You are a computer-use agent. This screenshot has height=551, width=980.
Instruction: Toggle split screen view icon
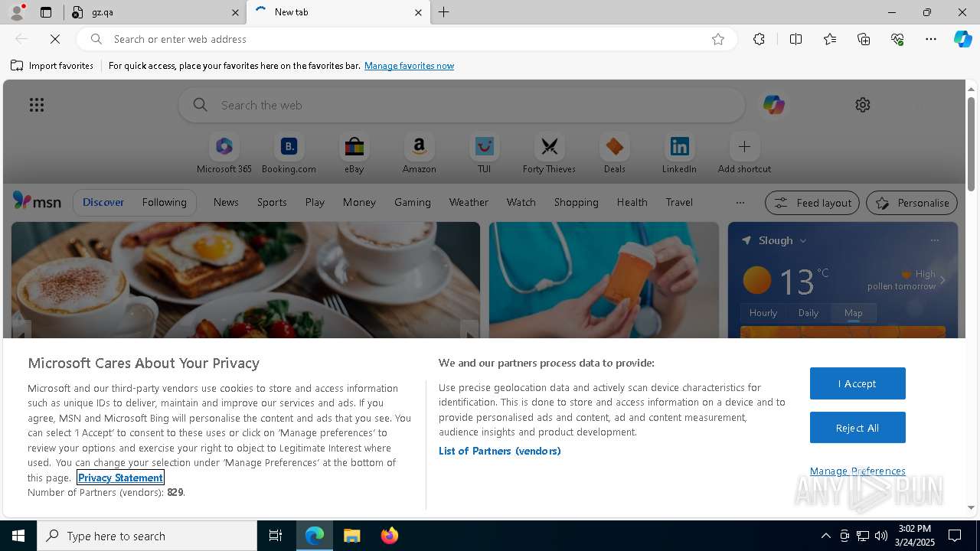tap(795, 39)
